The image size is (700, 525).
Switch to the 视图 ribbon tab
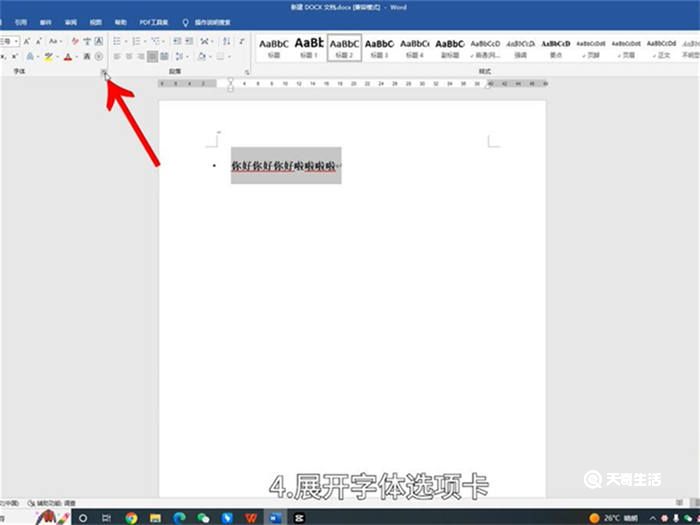pyautogui.click(x=96, y=22)
